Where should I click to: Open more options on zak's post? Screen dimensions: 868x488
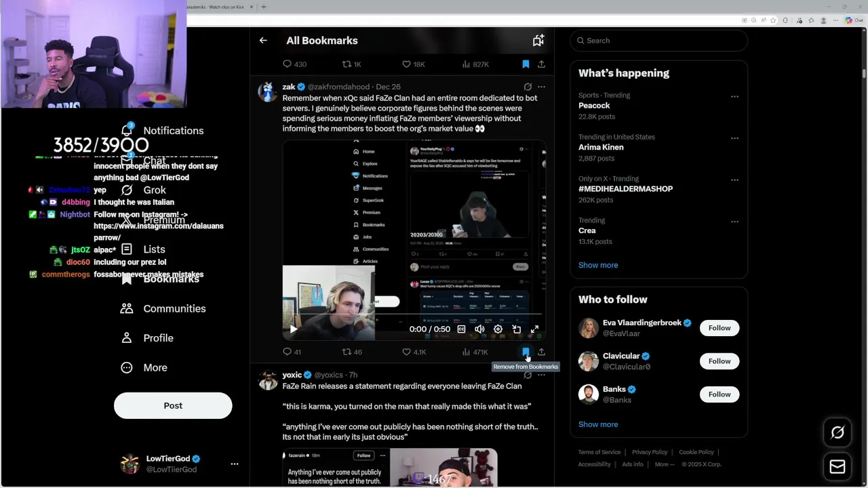pyautogui.click(x=541, y=87)
